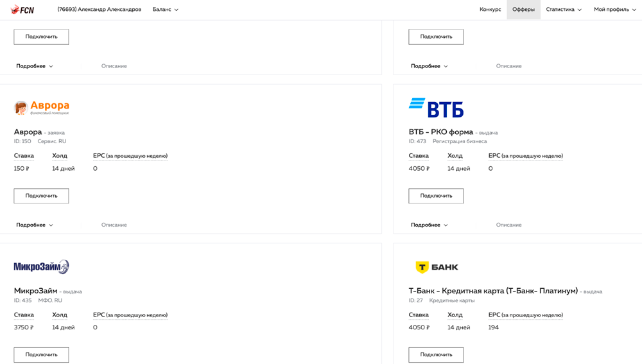This screenshot has height=364, width=642.
Task: Click the Кредитные карты category label
Action: click(452, 300)
